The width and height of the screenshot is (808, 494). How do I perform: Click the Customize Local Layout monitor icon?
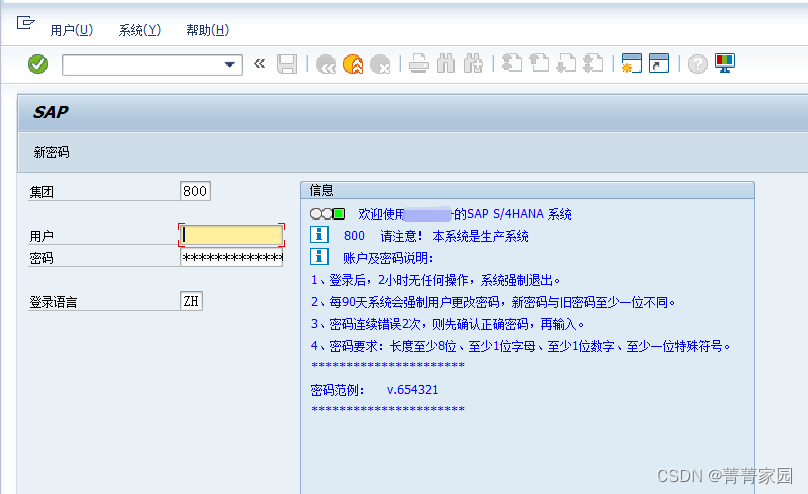[x=725, y=63]
